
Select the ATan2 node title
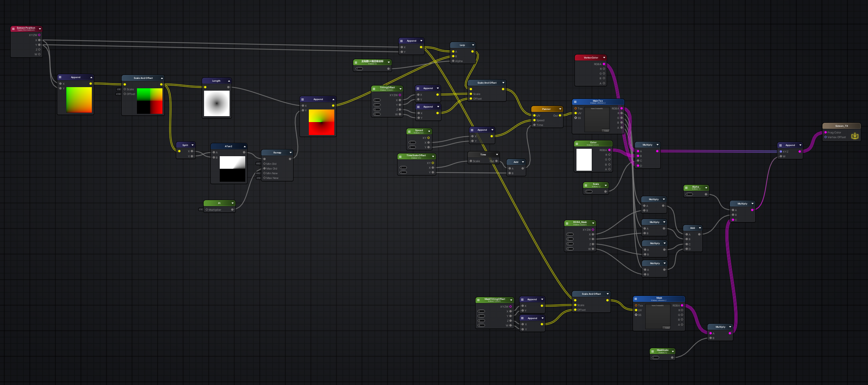point(228,146)
